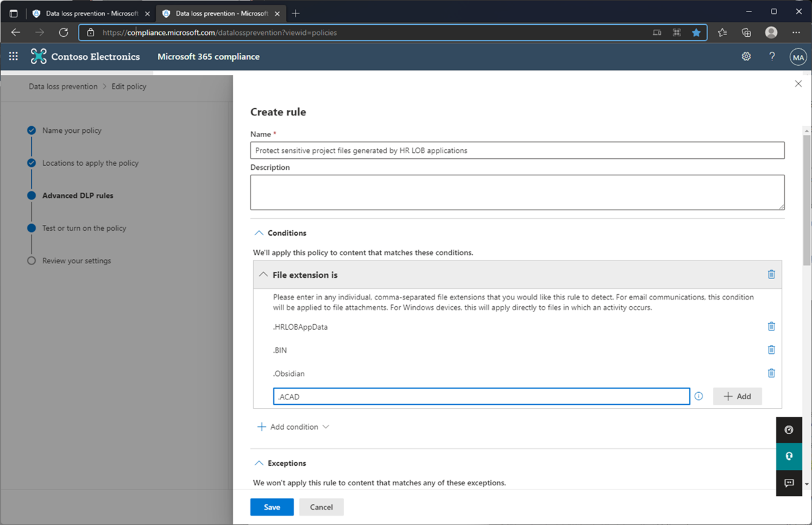Open the MA account avatar menu
812x525 pixels.
point(797,56)
